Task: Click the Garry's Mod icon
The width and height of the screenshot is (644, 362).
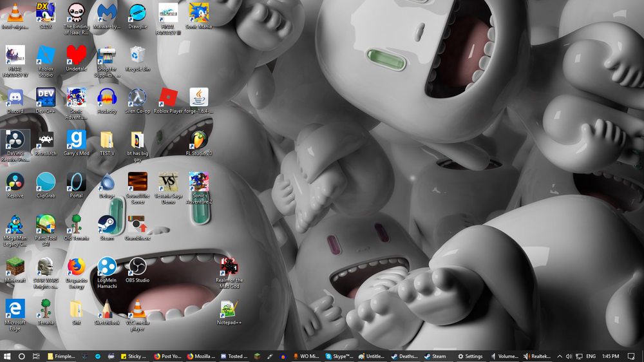Action: pyautogui.click(x=76, y=140)
